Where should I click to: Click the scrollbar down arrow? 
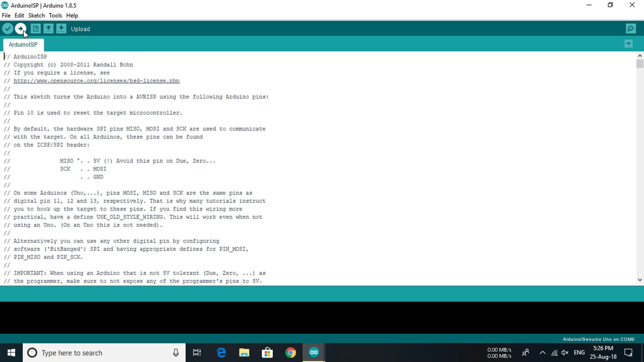tap(639, 280)
